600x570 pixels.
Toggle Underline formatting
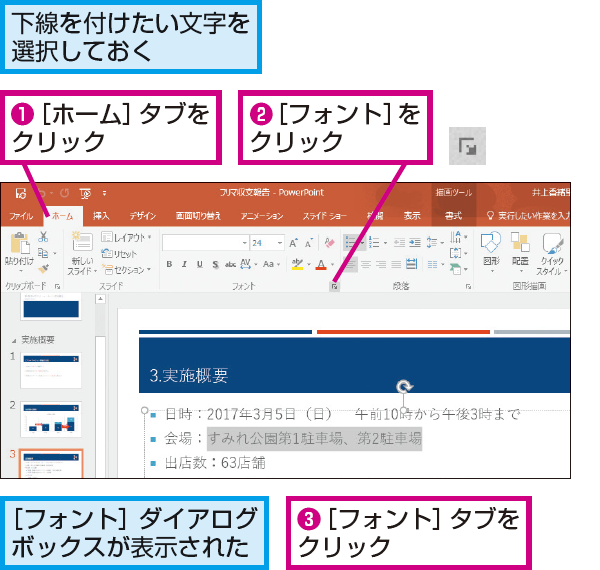click(x=200, y=264)
